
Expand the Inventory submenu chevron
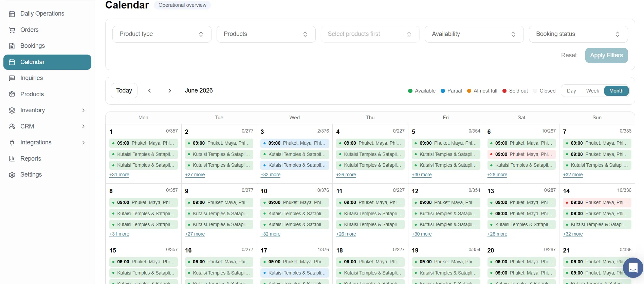pyautogui.click(x=83, y=110)
